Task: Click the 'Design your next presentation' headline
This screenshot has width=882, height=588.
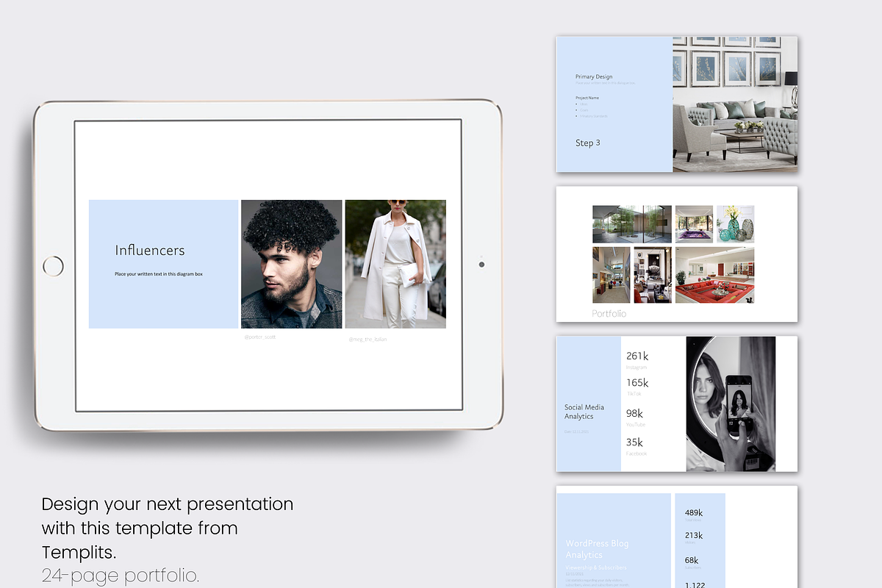Action: [x=168, y=504]
